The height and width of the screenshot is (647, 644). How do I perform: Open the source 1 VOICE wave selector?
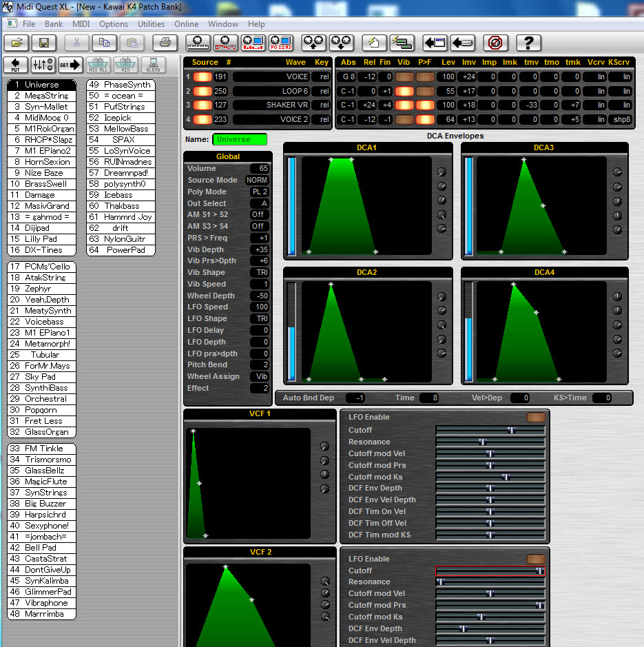tap(271, 77)
